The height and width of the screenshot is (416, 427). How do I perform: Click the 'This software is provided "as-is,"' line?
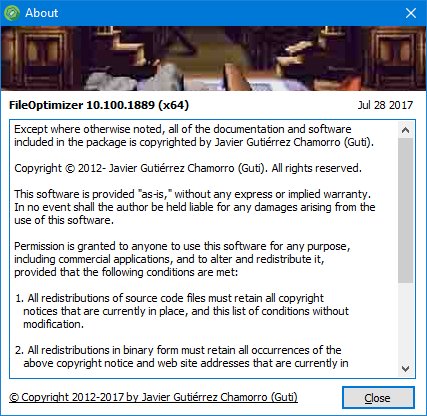tap(192, 194)
